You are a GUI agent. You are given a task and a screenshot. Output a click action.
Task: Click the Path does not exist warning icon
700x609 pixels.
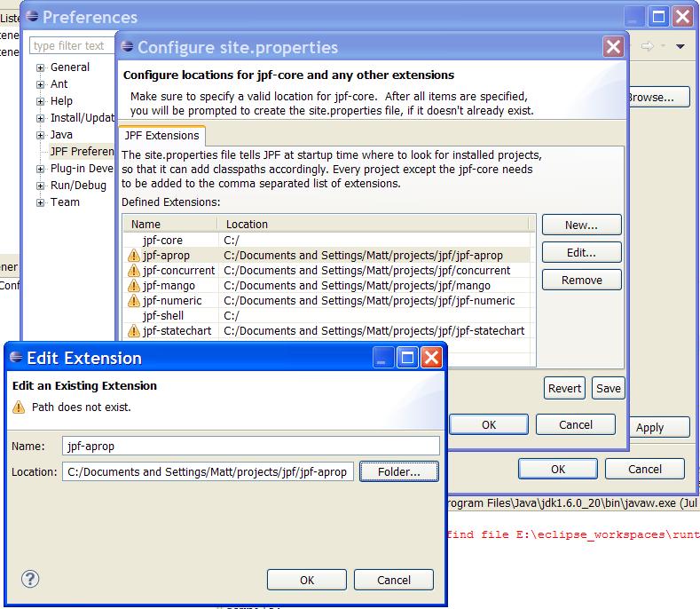click(x=19, y=407)
